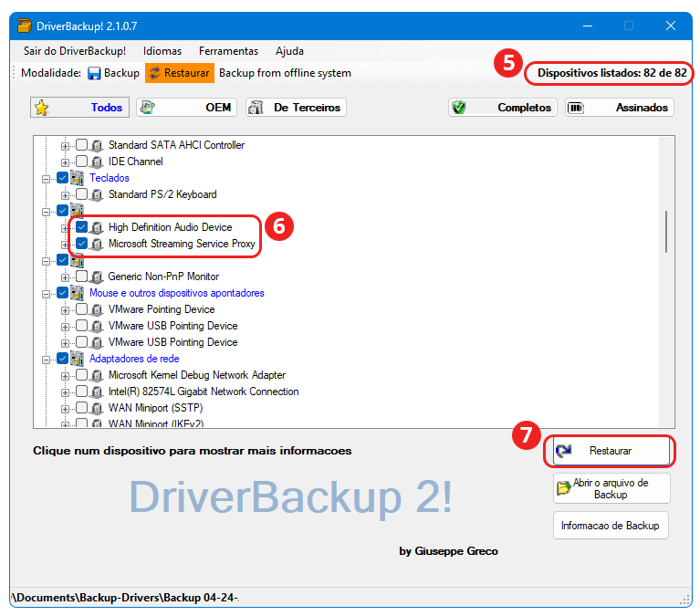Image resolution: width=700 pixels, height=616 pixels.
Task: Click the Assinados barcode icon
Action: (x=576, y=108)
